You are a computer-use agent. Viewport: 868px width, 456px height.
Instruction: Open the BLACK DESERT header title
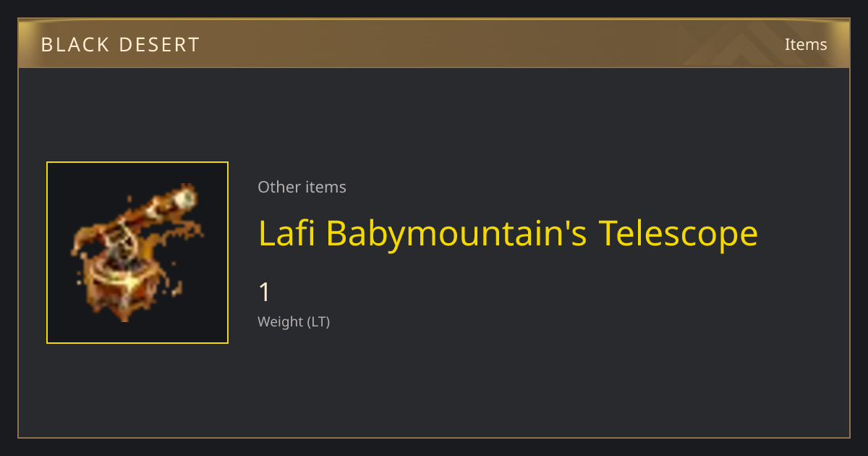pyautogui.click(x=120, y=45)
